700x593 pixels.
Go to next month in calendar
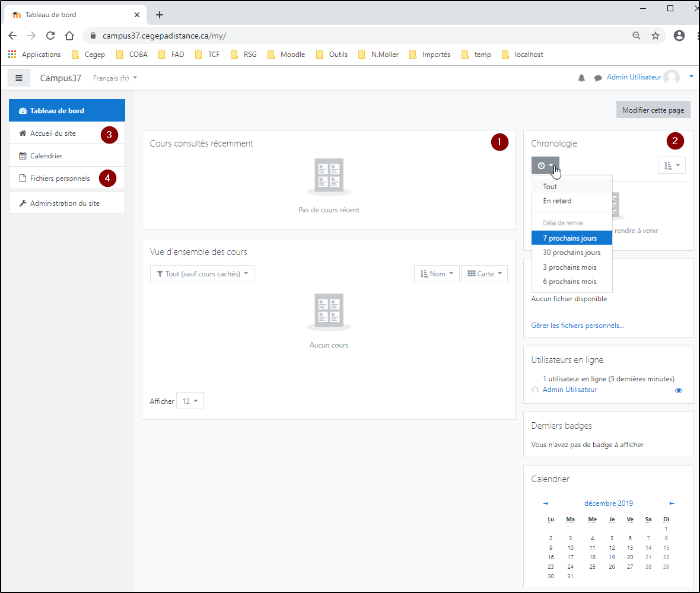[x=672, y=503]
